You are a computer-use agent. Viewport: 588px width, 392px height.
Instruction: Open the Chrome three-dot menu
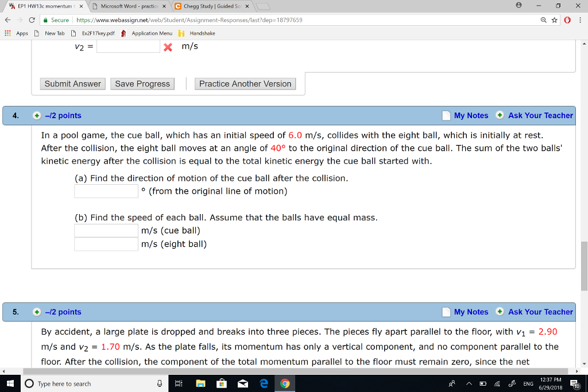[x=580, y=20]
